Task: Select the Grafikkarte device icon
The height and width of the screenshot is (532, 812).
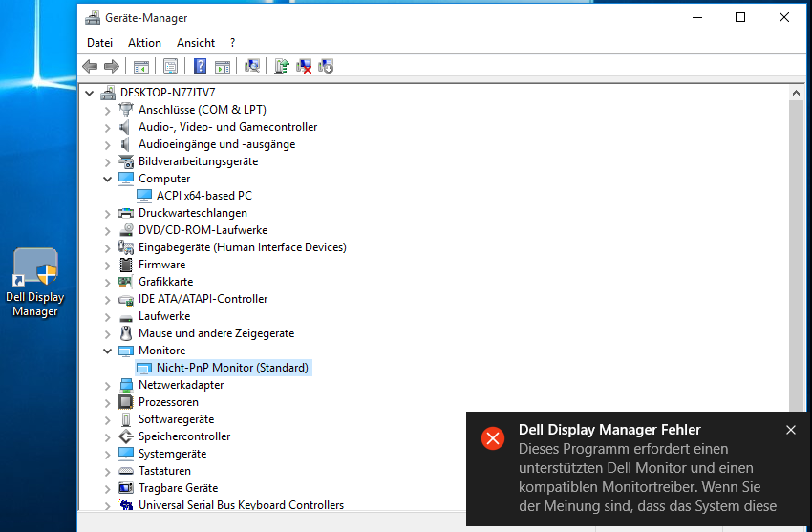Action: pos(126,282)
